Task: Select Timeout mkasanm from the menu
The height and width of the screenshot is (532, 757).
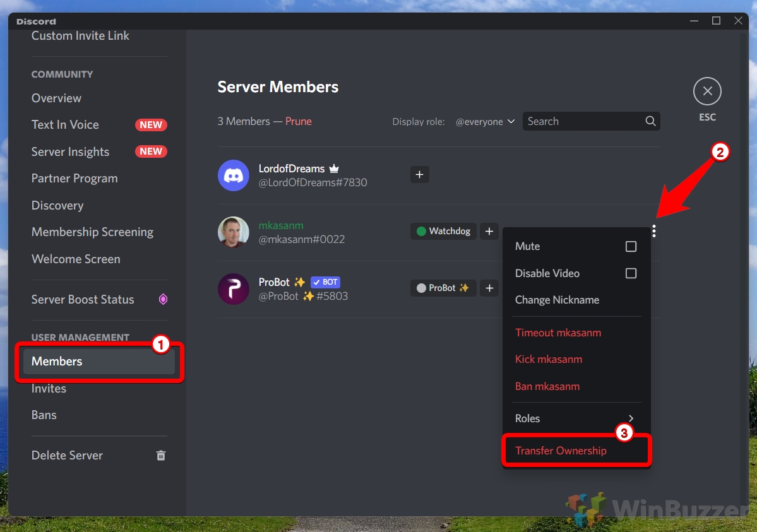Action: coord(558,333)
